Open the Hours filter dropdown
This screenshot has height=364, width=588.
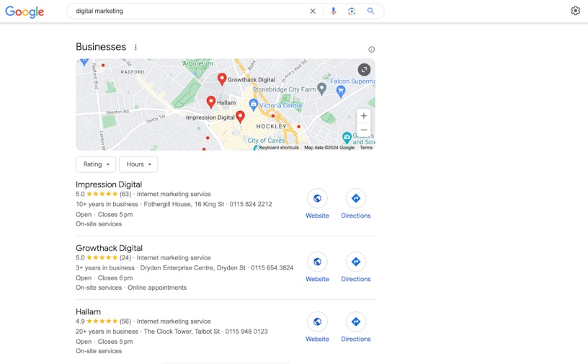(x=138, y=164)
